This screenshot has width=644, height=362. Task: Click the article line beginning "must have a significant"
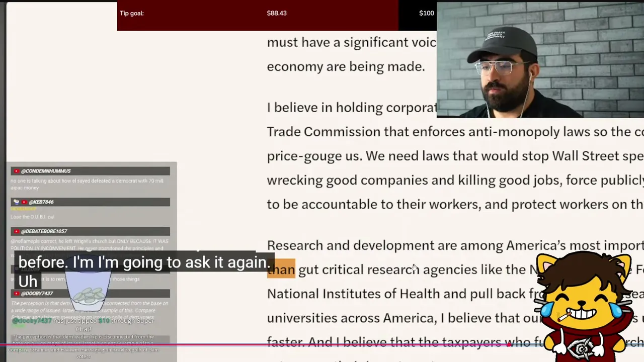(352, 42)
